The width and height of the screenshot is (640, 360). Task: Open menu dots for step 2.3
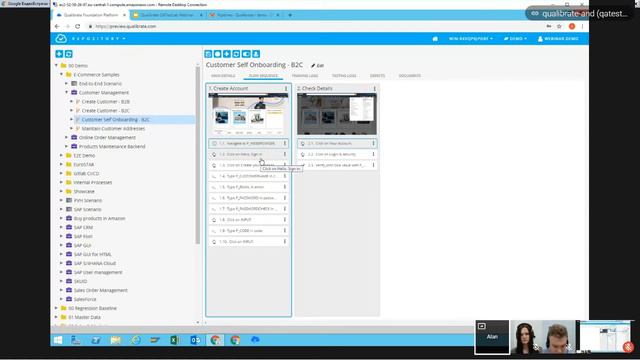point(373,165)
